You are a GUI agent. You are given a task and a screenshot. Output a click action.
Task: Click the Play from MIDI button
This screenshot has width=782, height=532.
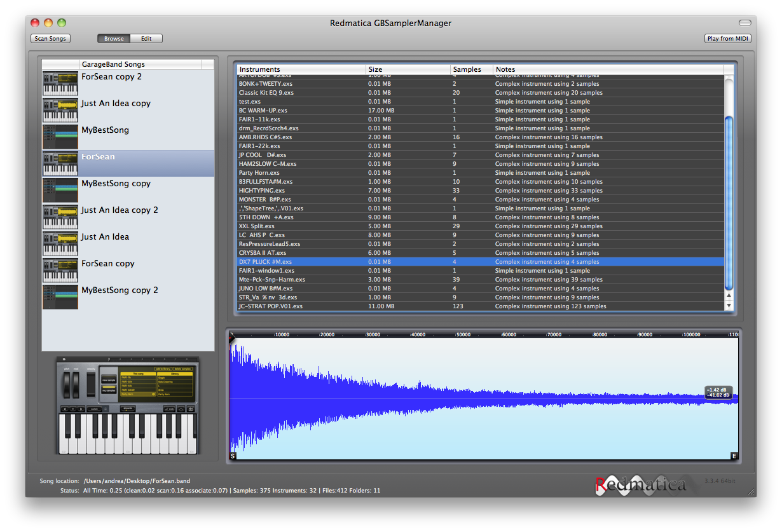click(728, 39)
